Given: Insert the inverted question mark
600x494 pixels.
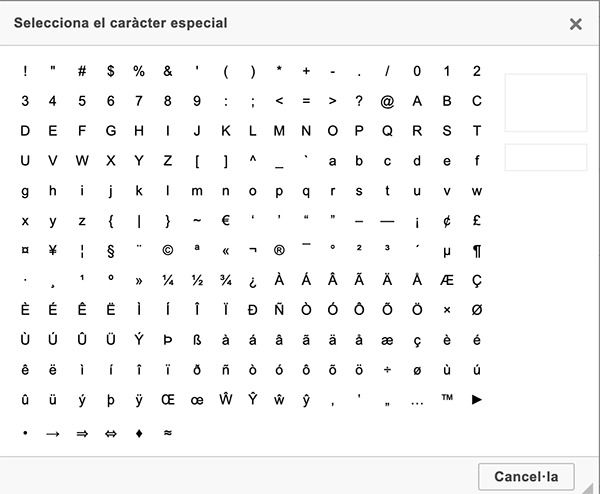Looking at the screenshot, I should (251, 281).
